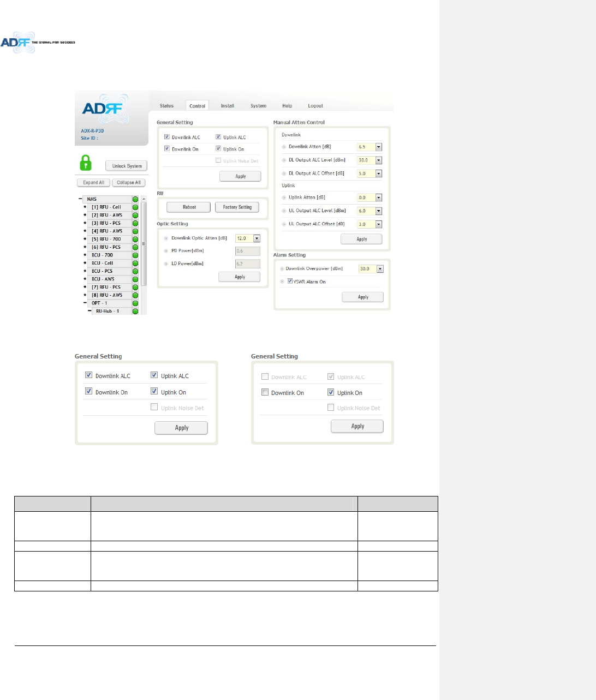Click the LD Power field showing 6.2
The image size is (596, 700).
248,264
